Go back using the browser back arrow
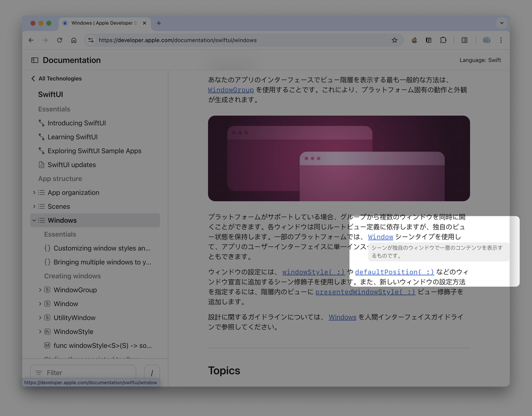 pos(31,40)
